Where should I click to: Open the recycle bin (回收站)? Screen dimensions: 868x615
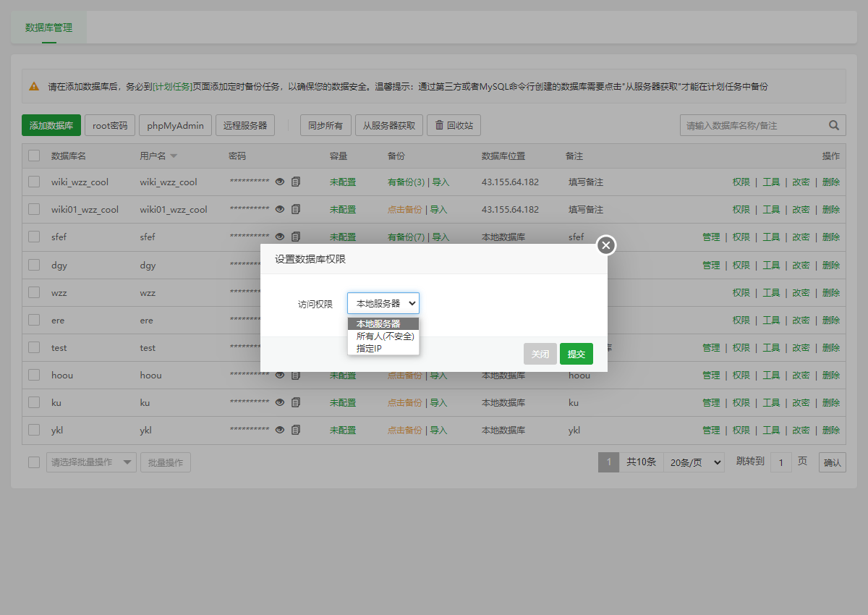coord(454,125)
